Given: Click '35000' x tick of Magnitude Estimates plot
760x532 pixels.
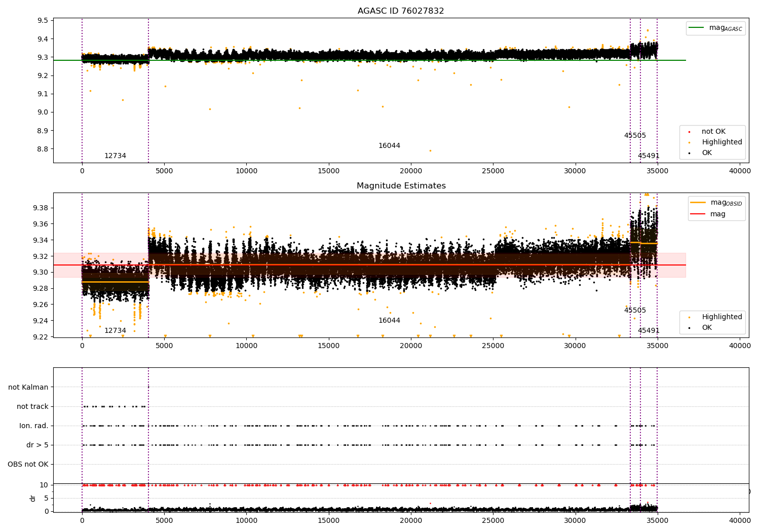Looking at the screenshot, I should (x=658, y=346).
